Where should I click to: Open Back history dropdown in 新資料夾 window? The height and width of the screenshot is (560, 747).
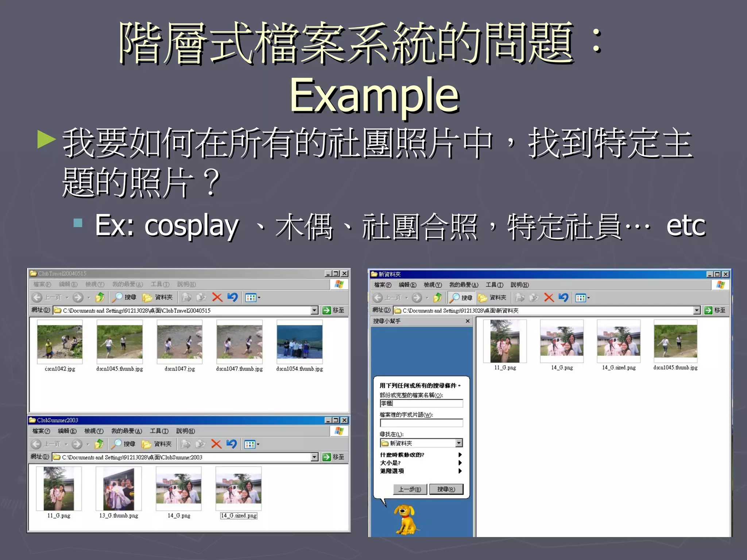[x=406, y=298]
